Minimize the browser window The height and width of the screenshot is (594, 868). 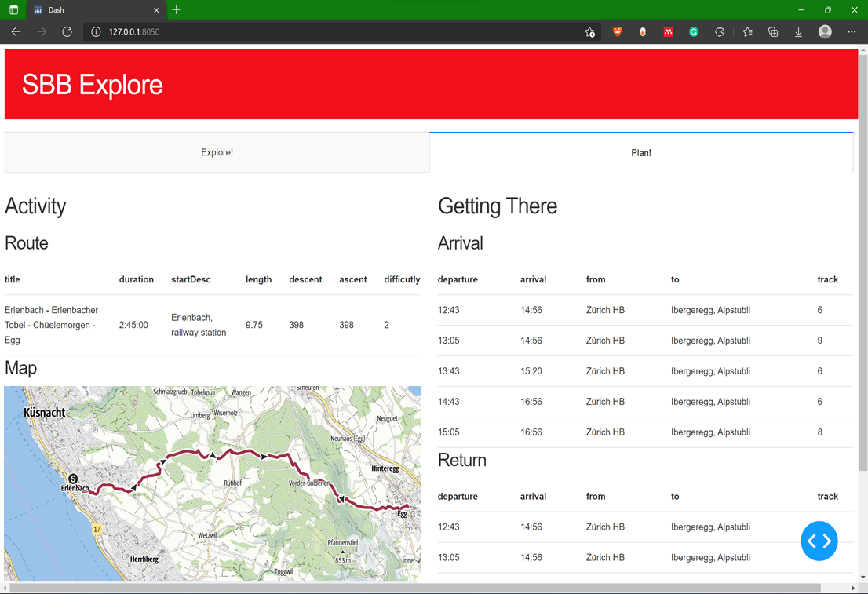(801, 10)
